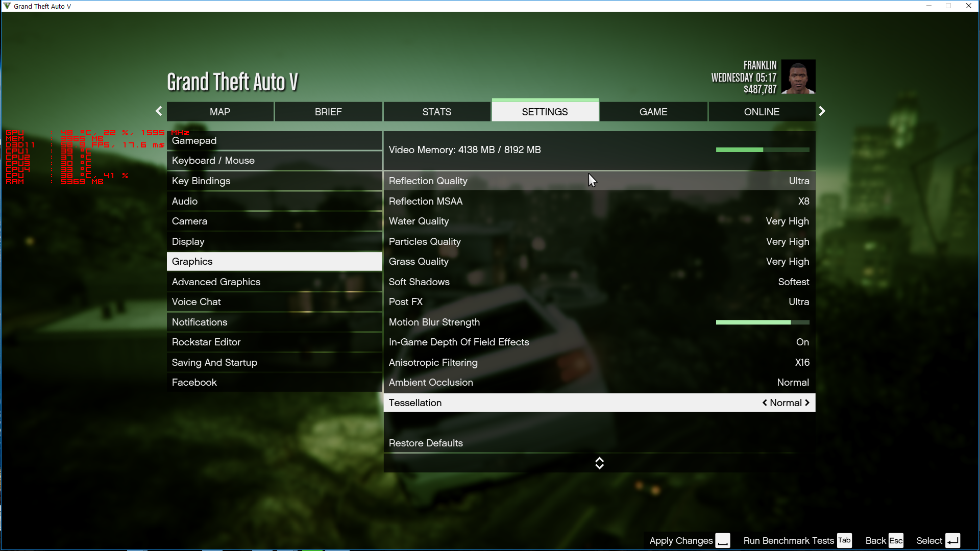Click the GTA V icon in title bar

(x=7, y=6)
